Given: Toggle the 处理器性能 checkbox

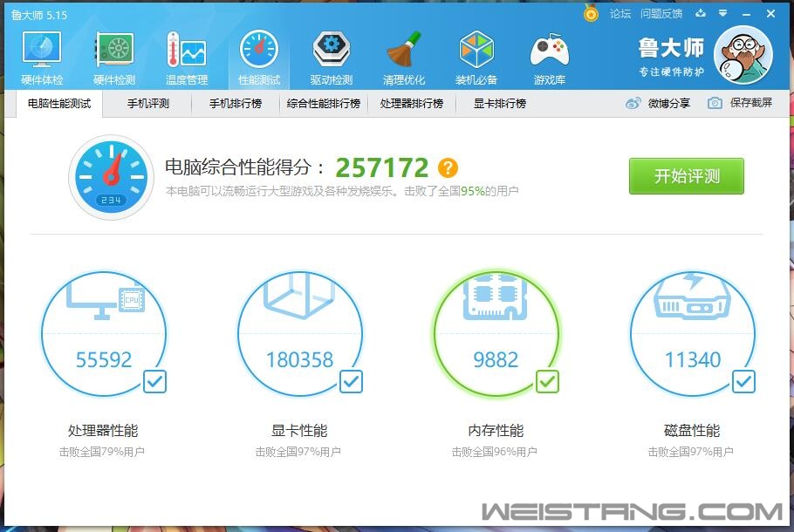Looking at the screenshot, I should pyautogui.click(x=154, y=381).
